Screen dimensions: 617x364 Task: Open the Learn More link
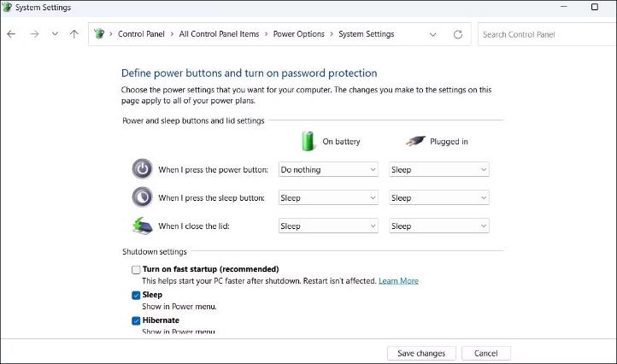pyautogui.click(x=398, y=281)
